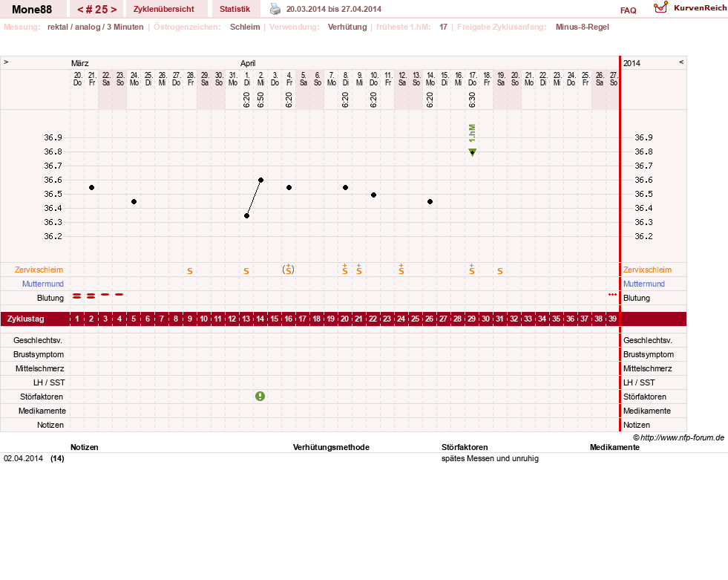Click the date range 20.03.2014 bis 27.04.2014
This screenshot has height=580, width=728.
click(x=334, y=9)
